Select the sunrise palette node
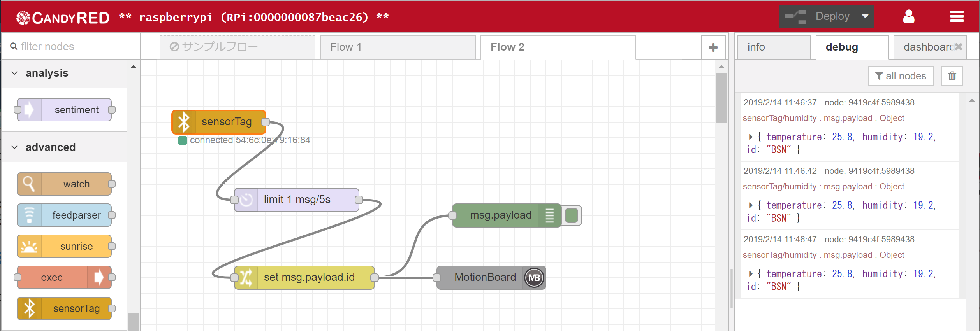The image size is (980, 331). click(x=64, y=246)
